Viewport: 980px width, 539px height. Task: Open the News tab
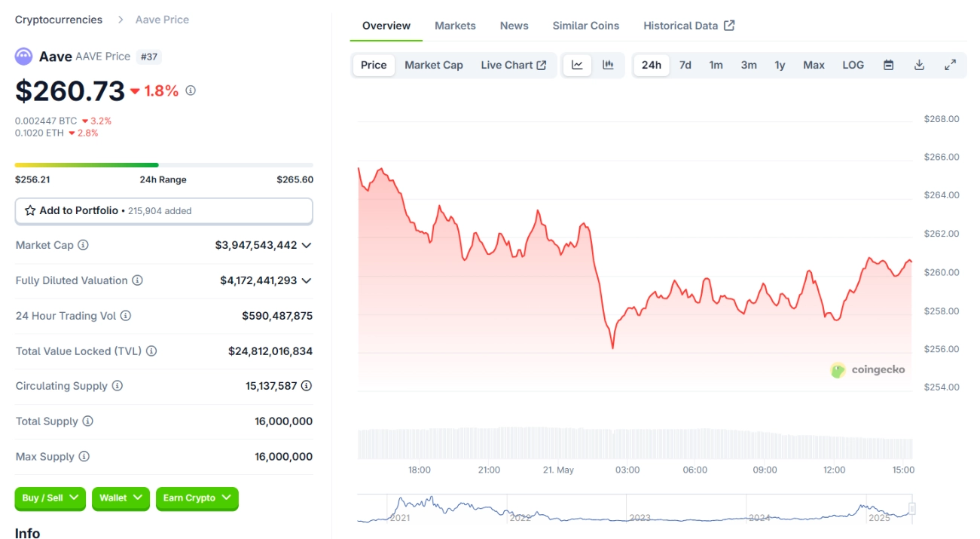click(x=514, y=26)
